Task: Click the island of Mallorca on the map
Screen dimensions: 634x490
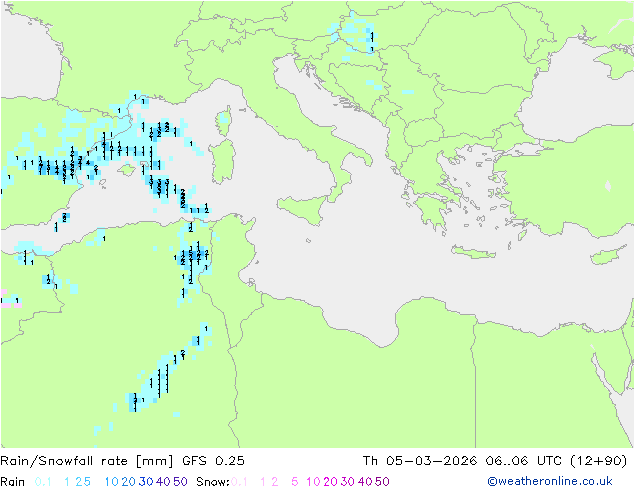Action: (x=127, y=170)
